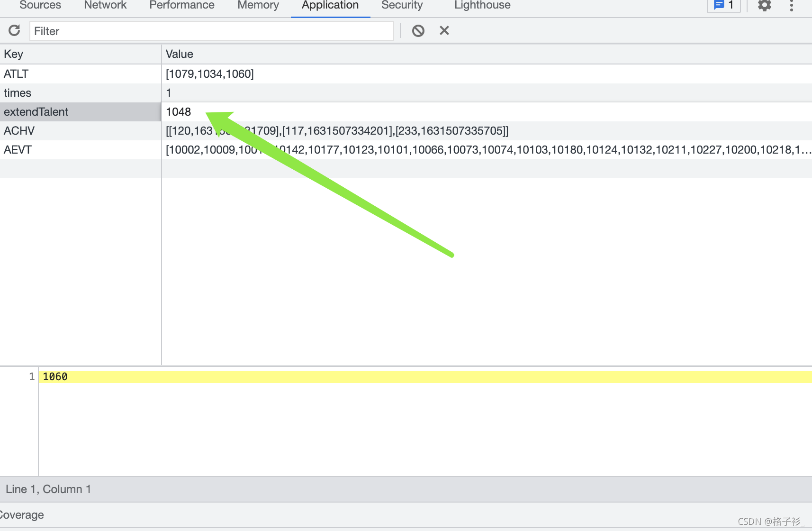
Task: Click the Value column header
Action: (x=487, y=54)
